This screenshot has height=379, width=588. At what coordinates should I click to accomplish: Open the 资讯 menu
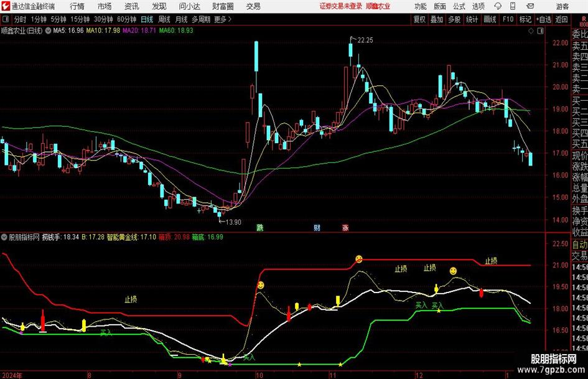click(x=132, y=6)
